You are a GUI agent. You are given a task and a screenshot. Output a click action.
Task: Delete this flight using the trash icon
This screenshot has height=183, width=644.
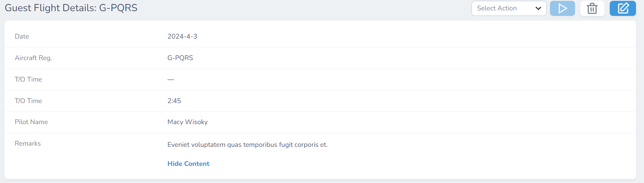click(592, 8)
